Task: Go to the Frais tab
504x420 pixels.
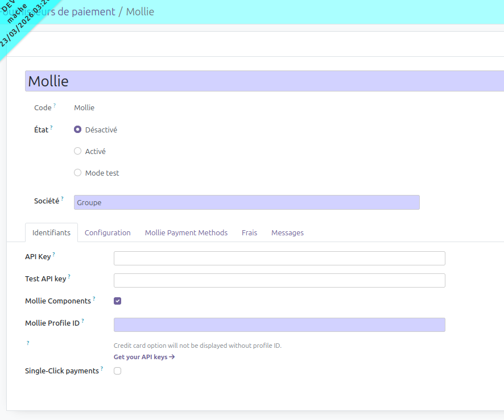Action: (249, 233)
